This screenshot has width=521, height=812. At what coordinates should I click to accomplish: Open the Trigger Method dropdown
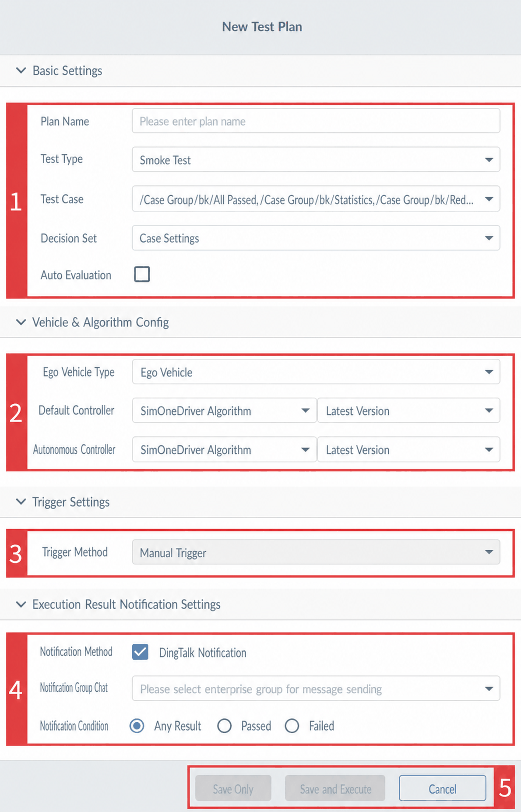click(x=316, y=552)
